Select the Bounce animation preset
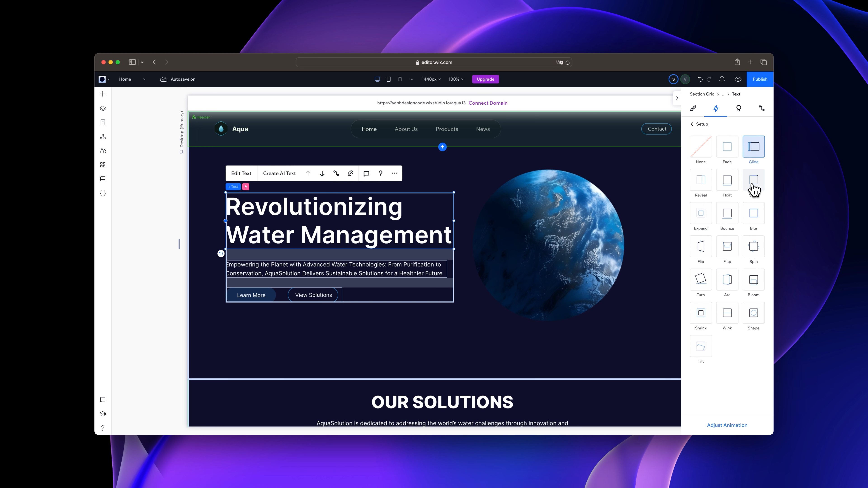 727,213
